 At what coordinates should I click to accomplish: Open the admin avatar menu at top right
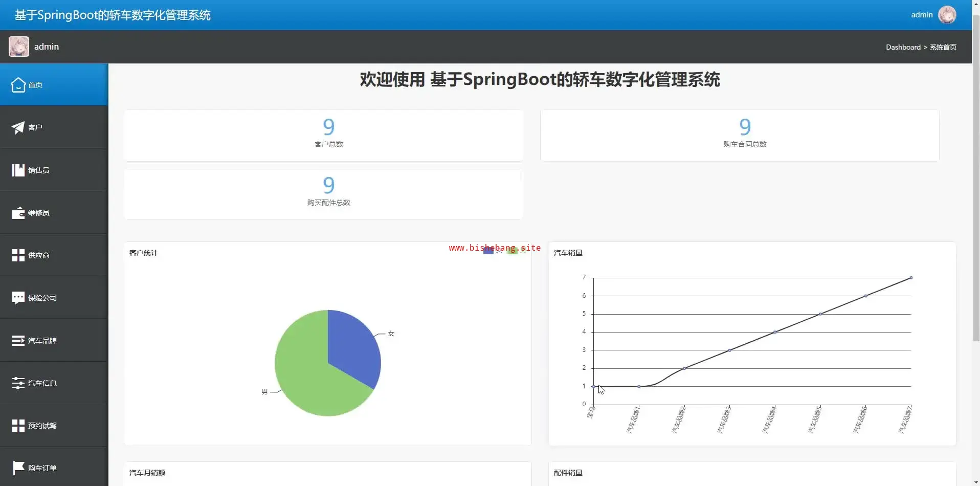tap(947, 15)
